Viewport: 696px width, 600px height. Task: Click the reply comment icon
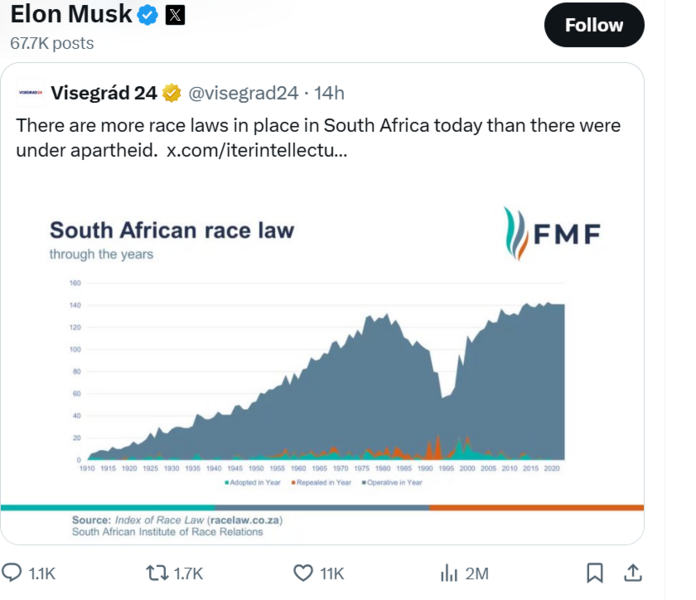[14, 573]
